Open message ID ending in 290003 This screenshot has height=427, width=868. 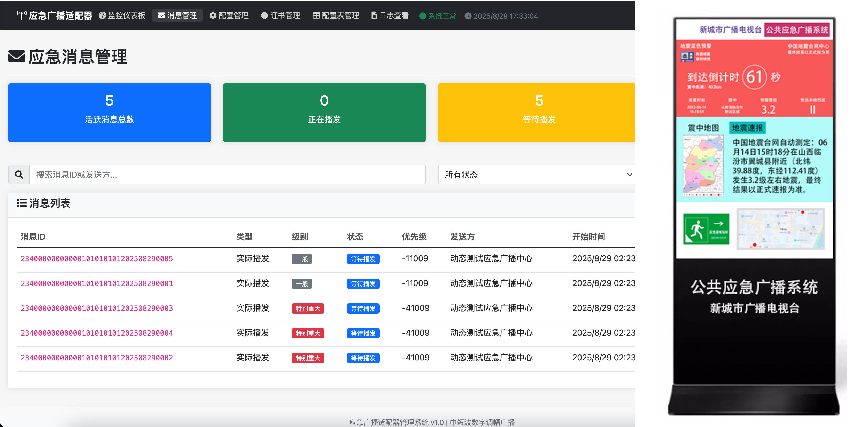(97, 308)
